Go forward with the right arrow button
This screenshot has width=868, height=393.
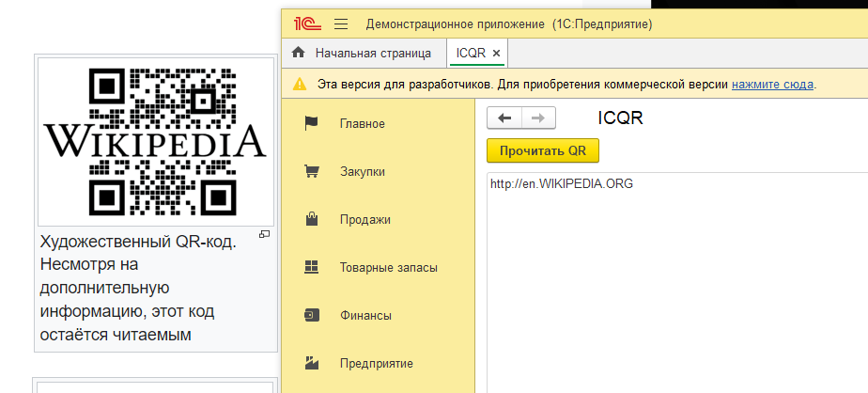click(538, 118)
